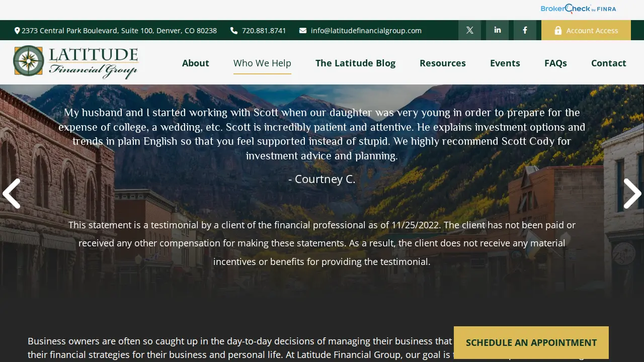Open the Who We Help menu
This screenshot has width=644, height=362.
(262, 63)
